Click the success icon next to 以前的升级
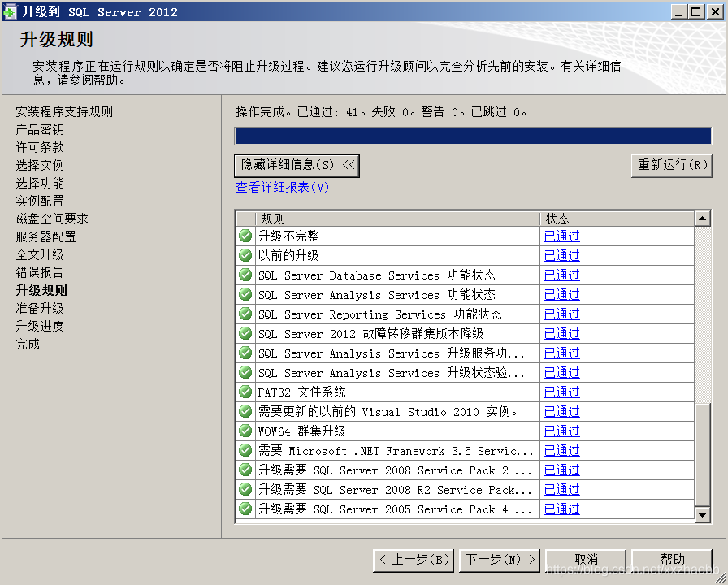The height and width of the screenshot is (585, 728). coord(245,255)
